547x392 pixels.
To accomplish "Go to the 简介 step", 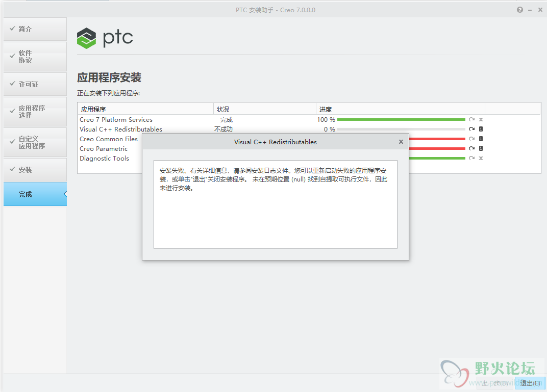I will click(35, 29).
